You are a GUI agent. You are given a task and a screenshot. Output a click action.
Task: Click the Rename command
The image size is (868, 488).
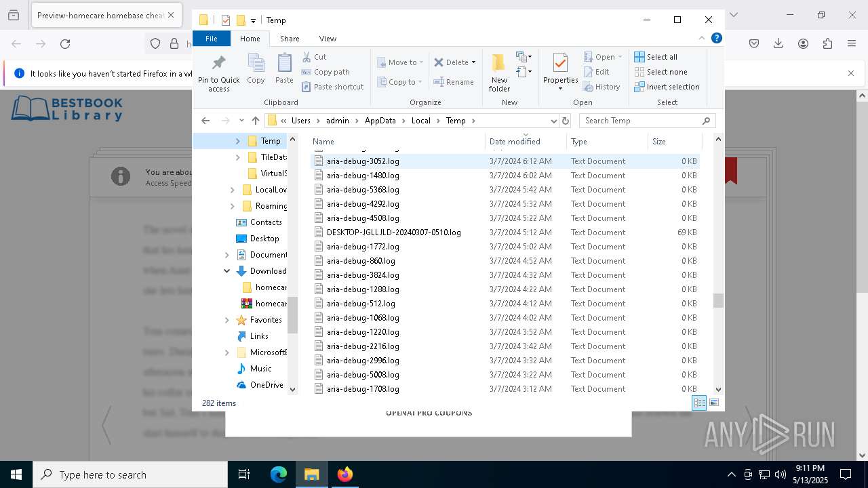tap(454, 82)
